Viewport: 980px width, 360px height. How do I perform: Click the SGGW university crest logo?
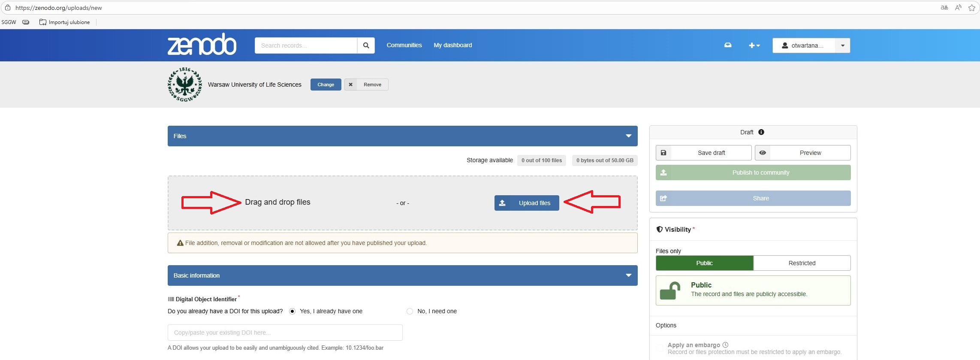click(x=185, y=85)
